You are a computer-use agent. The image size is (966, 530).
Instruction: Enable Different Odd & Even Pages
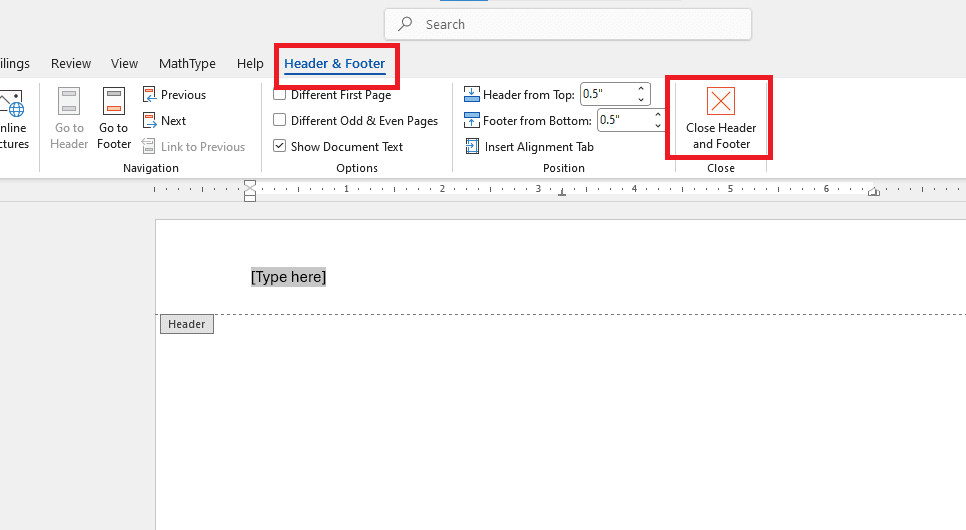(x=279, y=120)
